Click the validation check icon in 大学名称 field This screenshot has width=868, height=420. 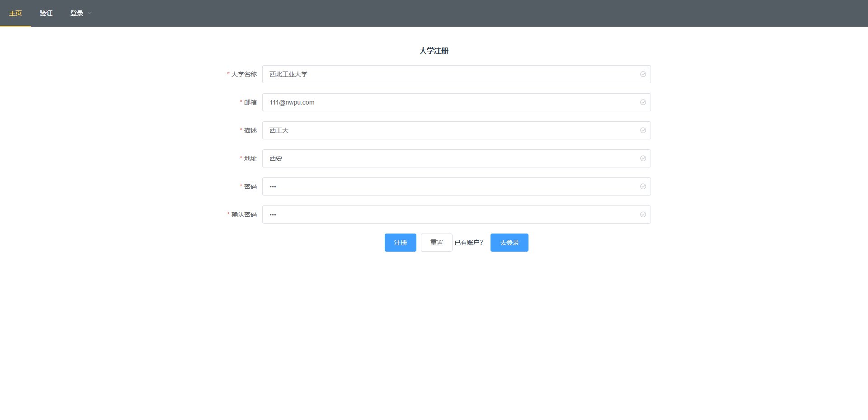click(x=643, y=74)
